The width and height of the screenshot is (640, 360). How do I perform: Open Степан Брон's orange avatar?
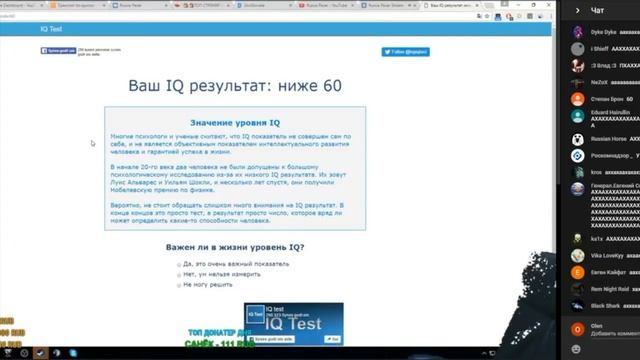[x=578, y=99]
